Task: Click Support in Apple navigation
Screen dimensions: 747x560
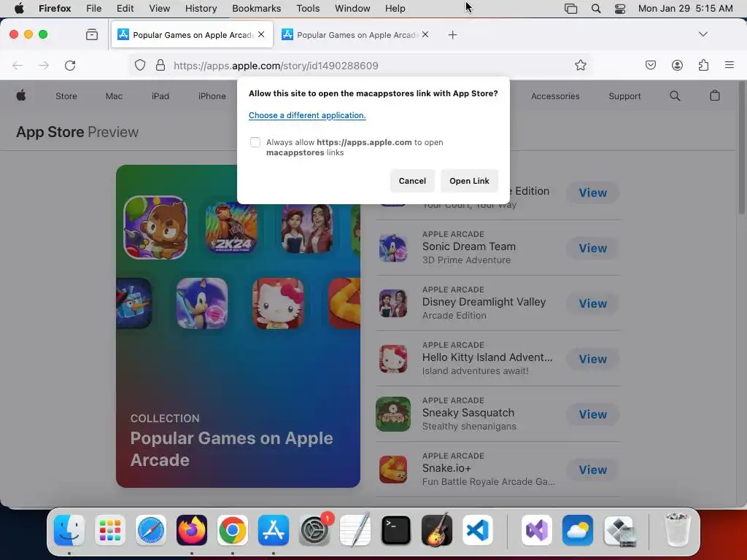Action: (624, 96)
